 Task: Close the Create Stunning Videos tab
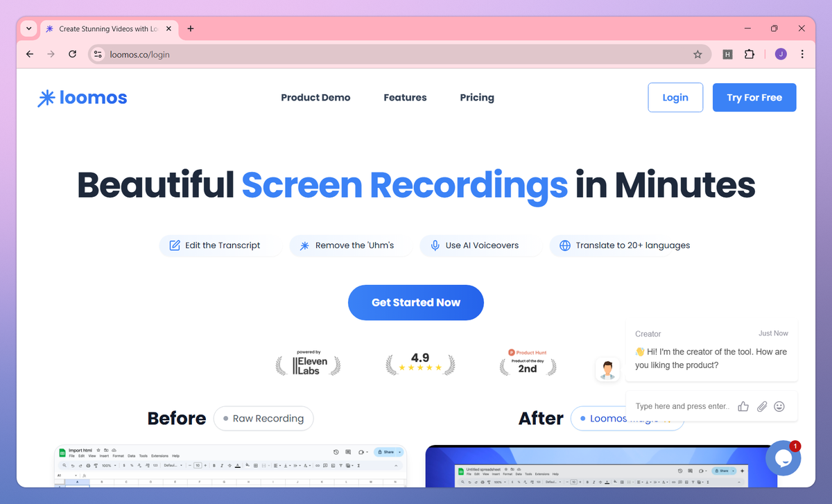[168, 29]
